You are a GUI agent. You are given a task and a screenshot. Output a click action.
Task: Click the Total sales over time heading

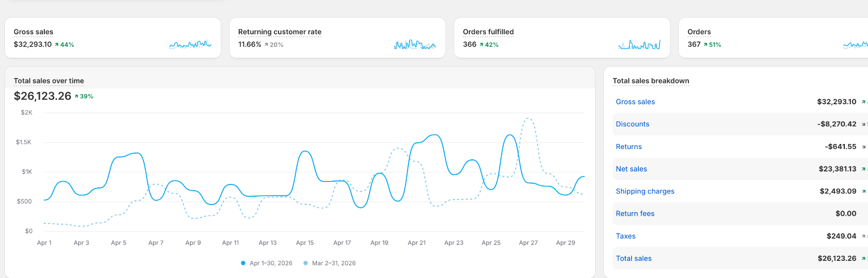click(x=49, y=81)
